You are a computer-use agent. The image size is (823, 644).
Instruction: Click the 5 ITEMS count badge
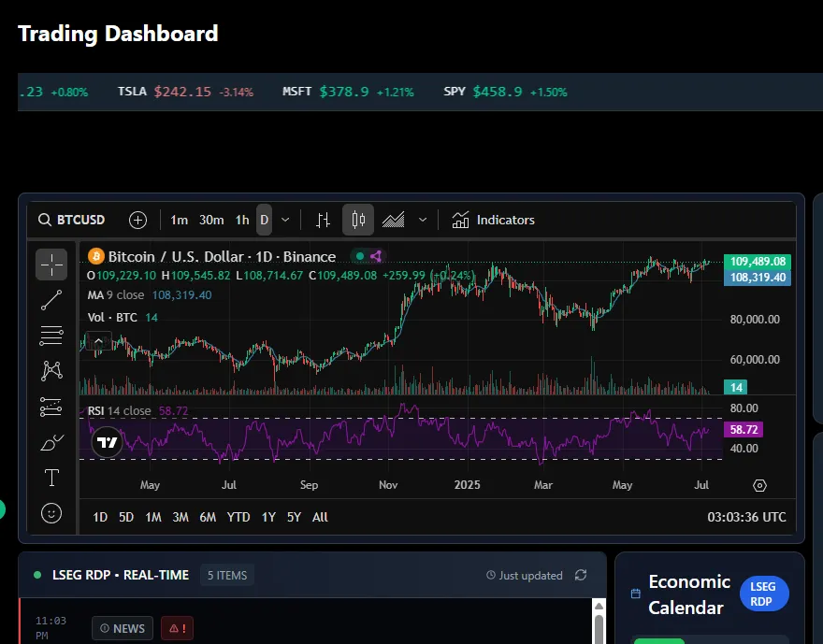pyautogui.click(x=227, y=575)
